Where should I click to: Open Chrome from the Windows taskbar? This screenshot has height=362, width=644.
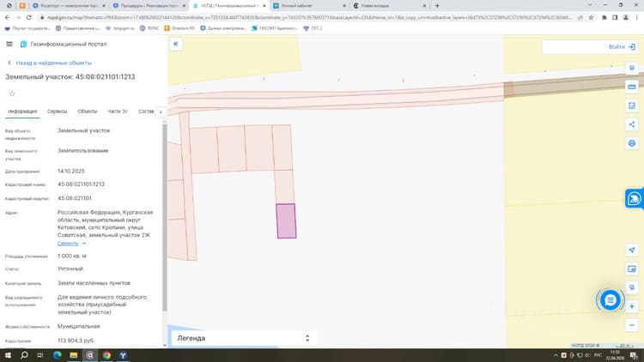click(x=106, y=355)
